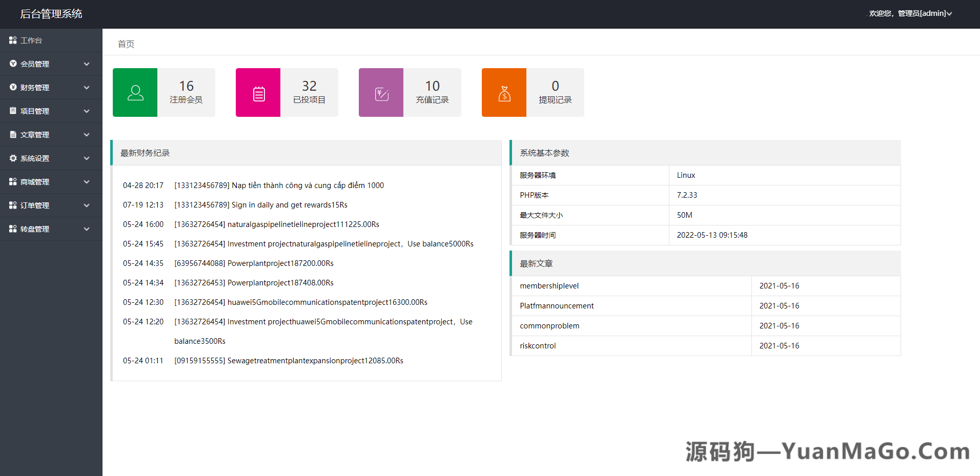The width and height of the screenshot is (980, 476).
Task: Open the riskcontrol article entry
Action: (x=538, y=346)
